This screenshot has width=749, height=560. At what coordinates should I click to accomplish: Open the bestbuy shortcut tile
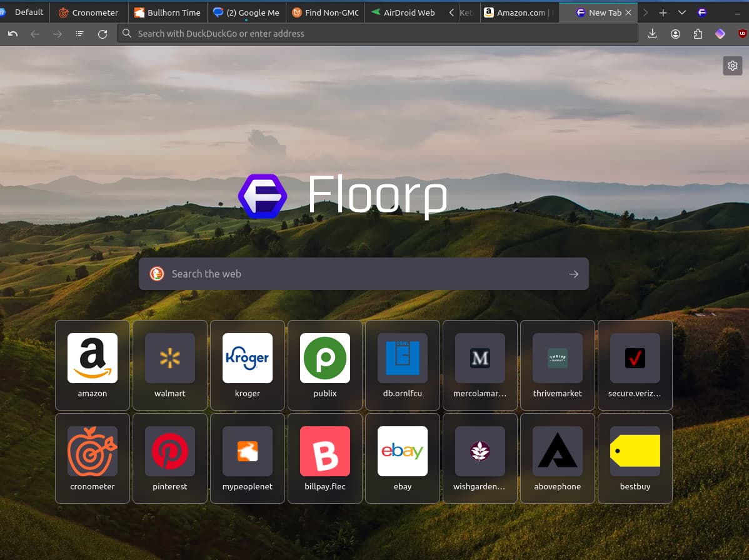(635, 458)
